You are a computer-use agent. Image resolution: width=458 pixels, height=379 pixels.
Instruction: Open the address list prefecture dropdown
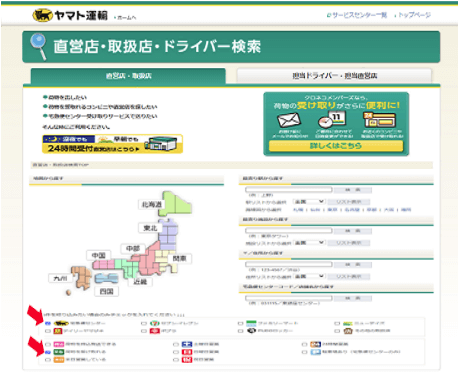(309, 276)
